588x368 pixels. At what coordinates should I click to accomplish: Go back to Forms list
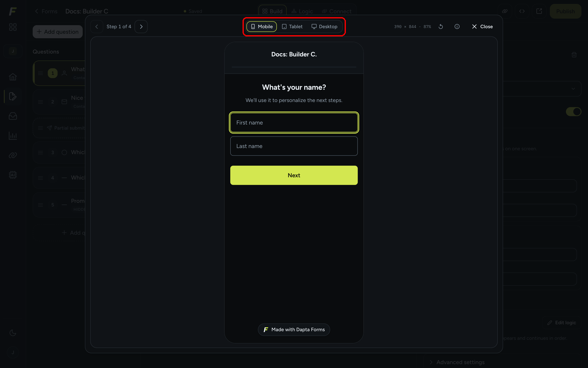(x=46, y=11)
